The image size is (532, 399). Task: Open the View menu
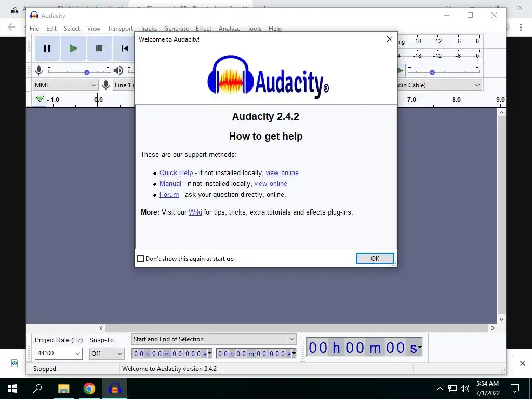pyautogui.click(x=94, y=29)
